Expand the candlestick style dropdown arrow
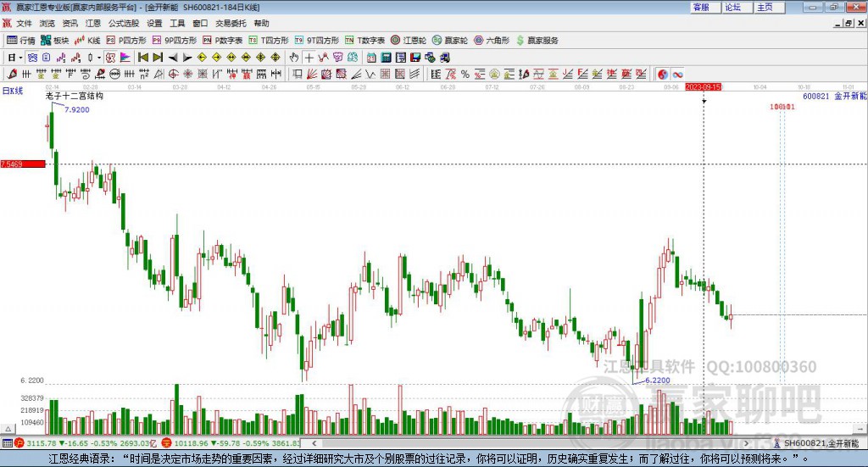868x467 pixels. click(99, 58)
